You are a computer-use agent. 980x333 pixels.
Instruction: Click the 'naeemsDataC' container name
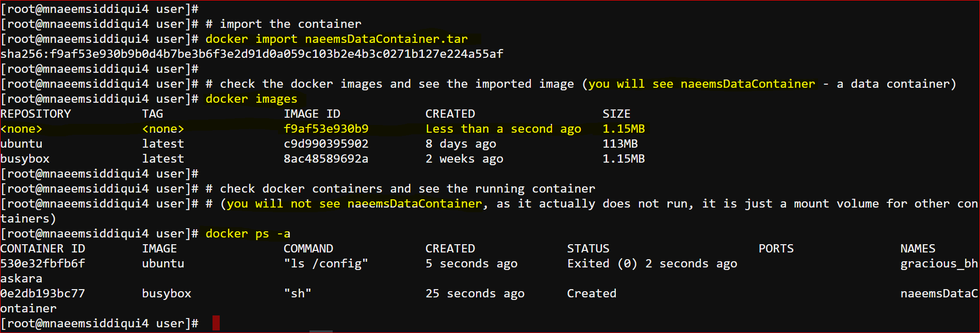coord(939,294)
